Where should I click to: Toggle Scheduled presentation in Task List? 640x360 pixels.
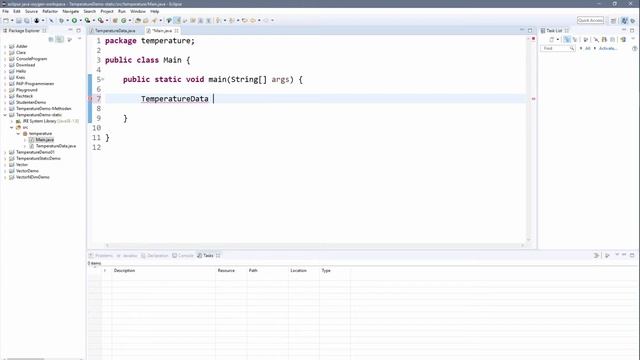pos(575,39)
